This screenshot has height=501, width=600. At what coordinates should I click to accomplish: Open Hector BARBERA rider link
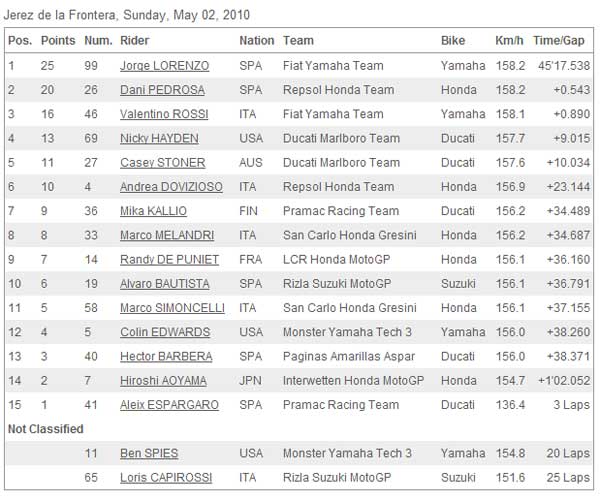pyautogui.click(x=166, y=356)
